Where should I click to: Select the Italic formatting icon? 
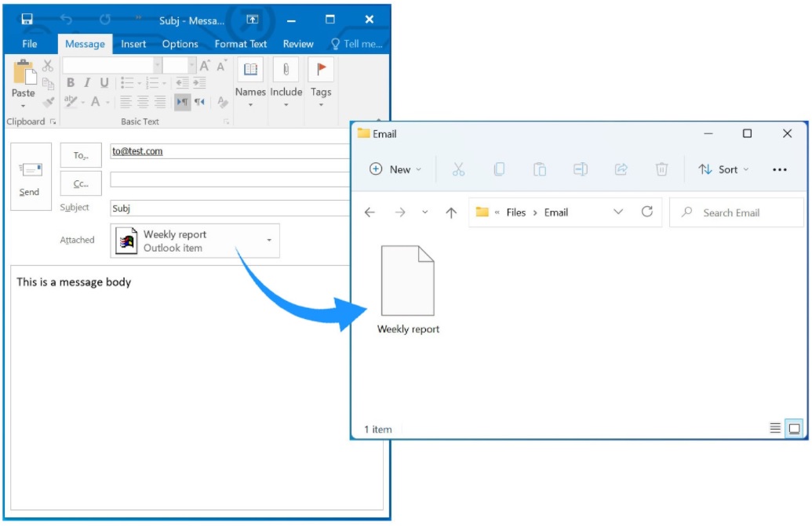[x=87, y=82]
